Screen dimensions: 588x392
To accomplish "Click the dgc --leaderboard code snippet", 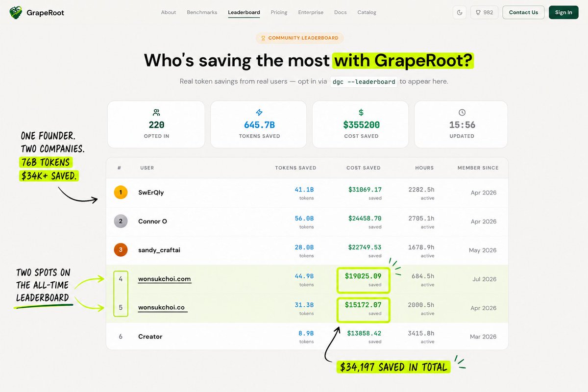I will [x=363, y=82].
